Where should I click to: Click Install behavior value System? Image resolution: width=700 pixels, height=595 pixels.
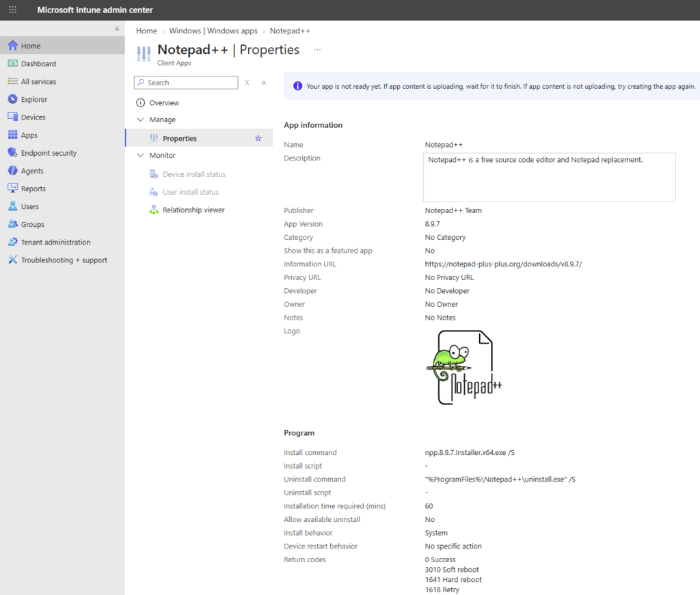[x=436, y=533]
